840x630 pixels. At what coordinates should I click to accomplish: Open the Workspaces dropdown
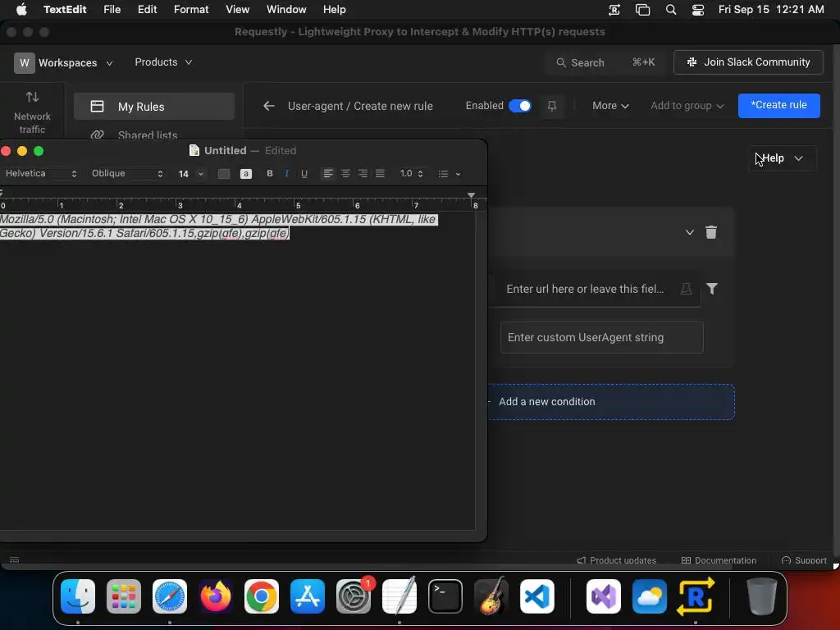64,62
